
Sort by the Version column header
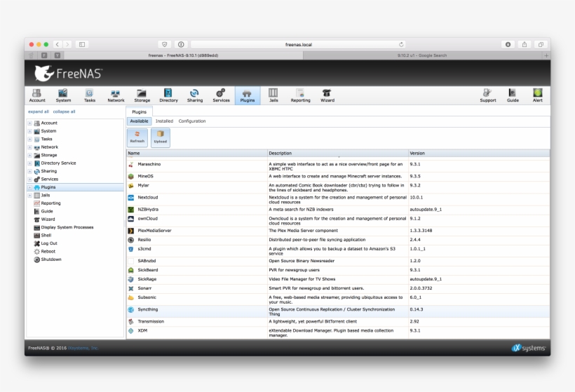(x=479, y=154)
